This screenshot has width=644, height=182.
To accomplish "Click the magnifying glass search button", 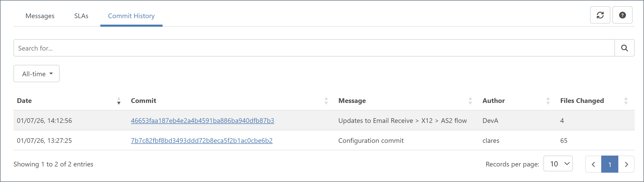I will click(624, 48).
